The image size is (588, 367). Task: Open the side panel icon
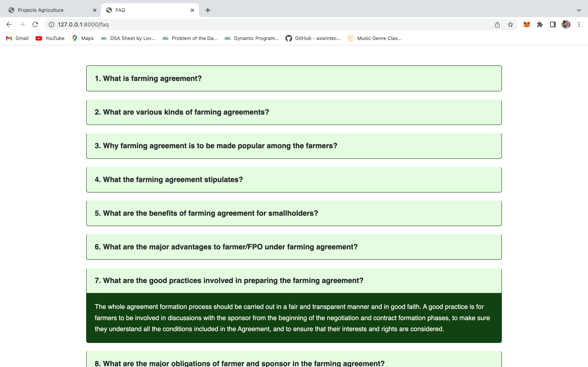click(x=552, y=24)
